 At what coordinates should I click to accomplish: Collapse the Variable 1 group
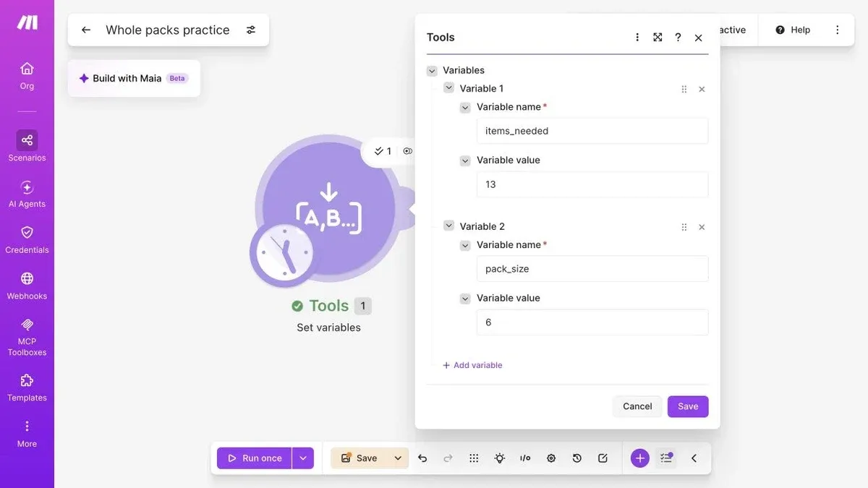[449, 88]
